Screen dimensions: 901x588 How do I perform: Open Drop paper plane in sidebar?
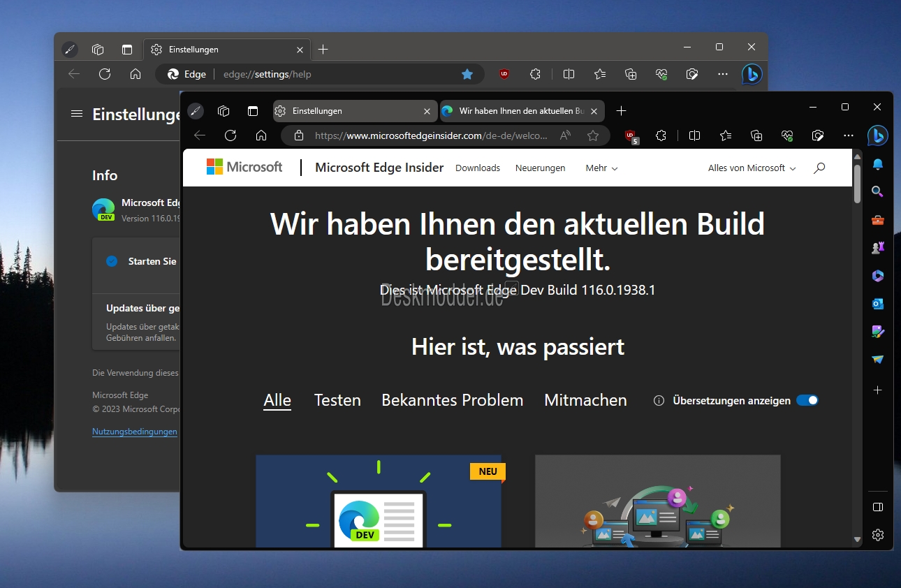878,360
